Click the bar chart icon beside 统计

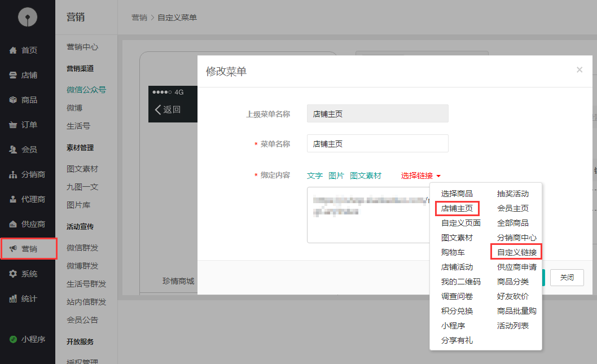click(x=13, y=299)
